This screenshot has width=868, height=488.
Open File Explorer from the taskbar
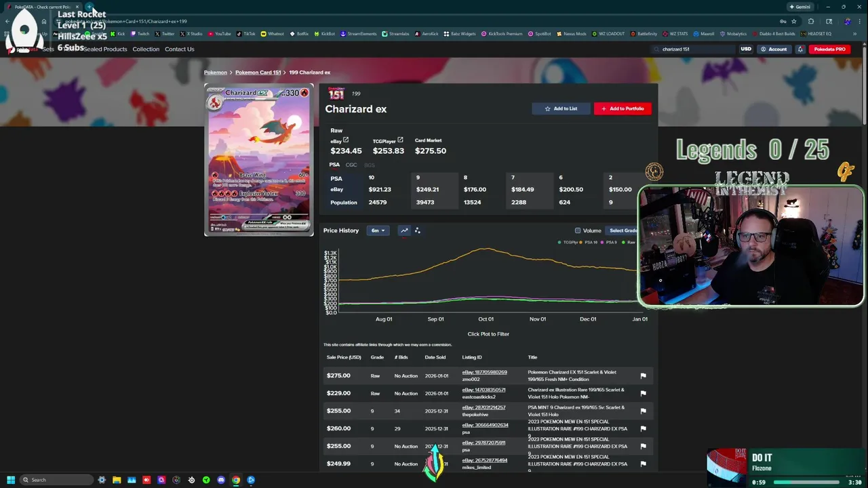click(x=117, y=480)
